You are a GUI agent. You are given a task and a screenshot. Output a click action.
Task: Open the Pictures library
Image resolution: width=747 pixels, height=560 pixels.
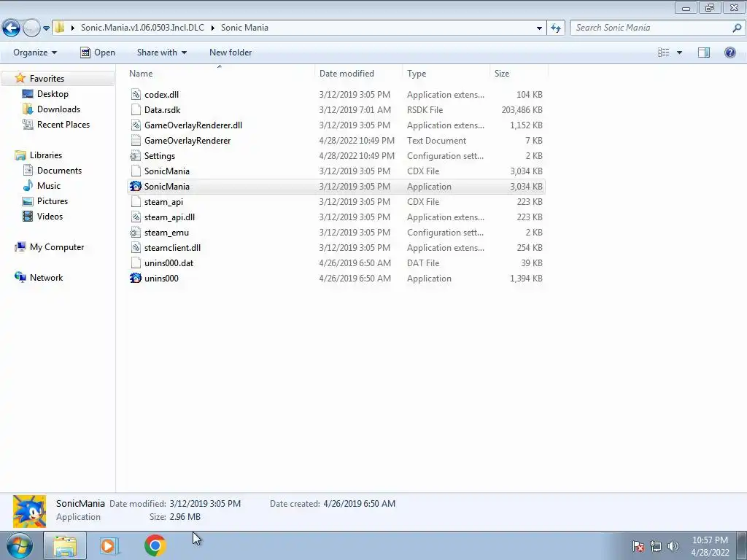point(53,201)
